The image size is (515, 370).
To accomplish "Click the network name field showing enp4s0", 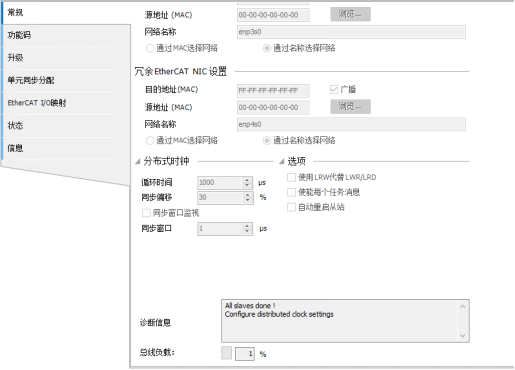I will pyautogui.click(x=351, y=124).
